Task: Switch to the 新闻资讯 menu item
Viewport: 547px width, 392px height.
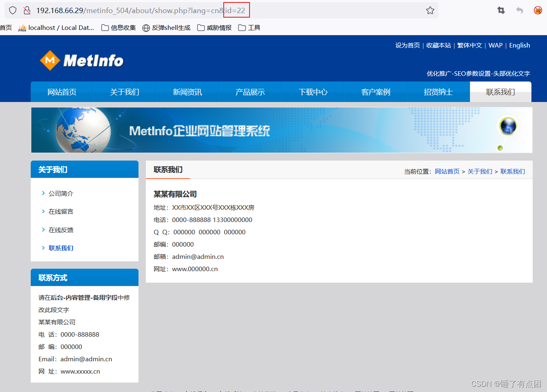Action: [187, 92]
